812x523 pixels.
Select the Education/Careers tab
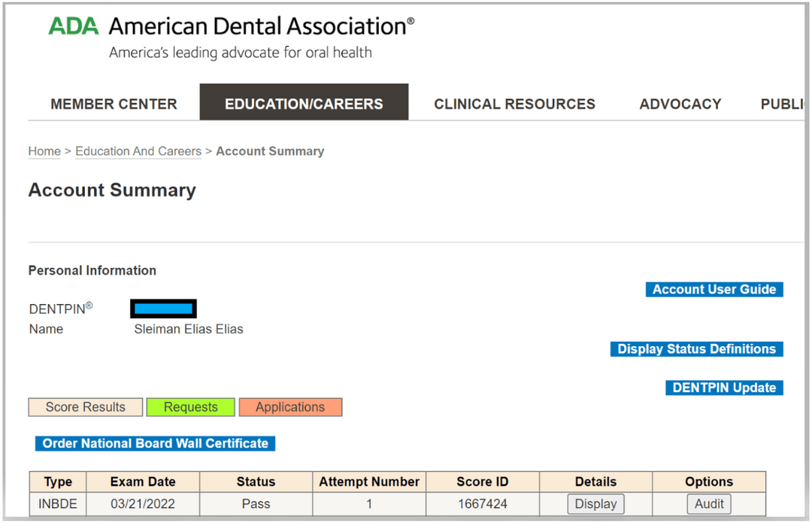304,104
